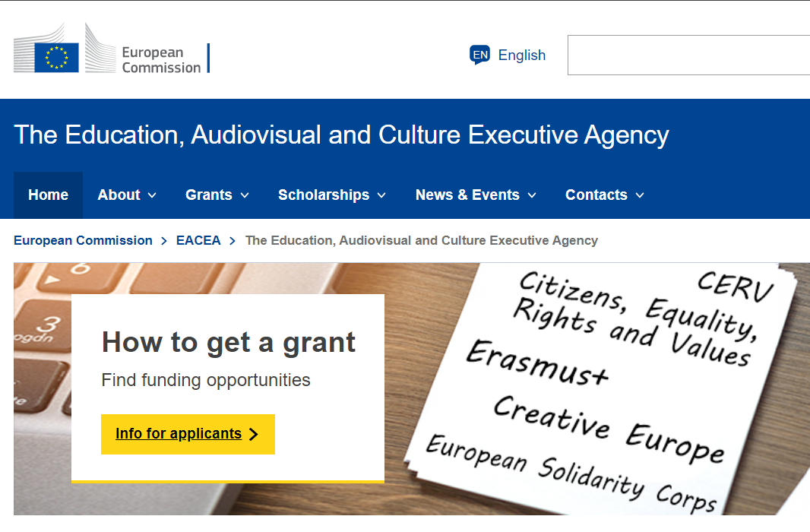Follow the European Commission breadcrumb link
Screen dimensions: 810x532
[x=83, y=241]
